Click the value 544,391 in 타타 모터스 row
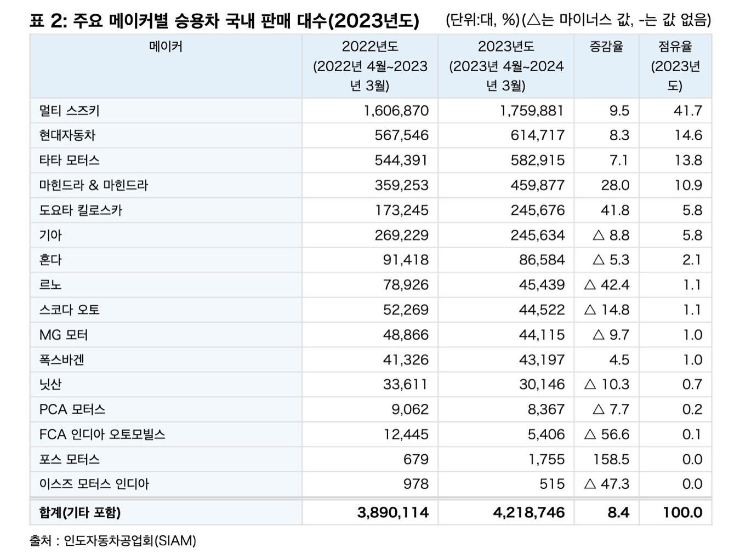Image resolution: width=740 pixels, height=560 pixels. [402, 161]
